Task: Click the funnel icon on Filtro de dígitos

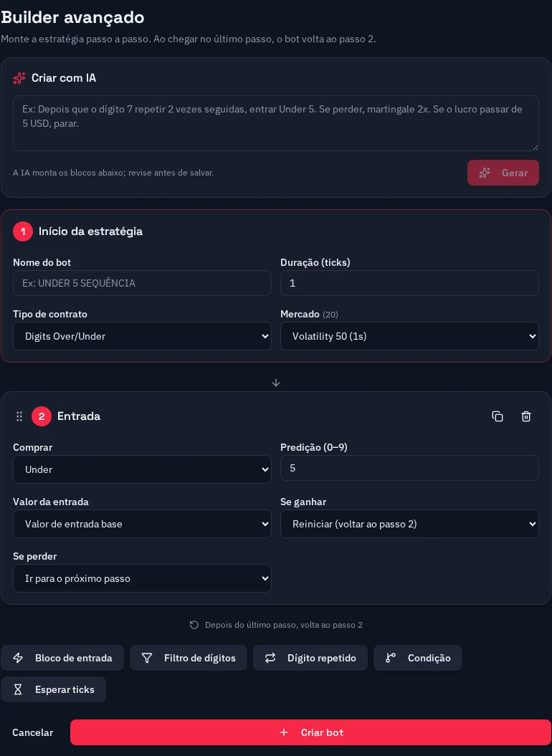Action: coord(147,658)
